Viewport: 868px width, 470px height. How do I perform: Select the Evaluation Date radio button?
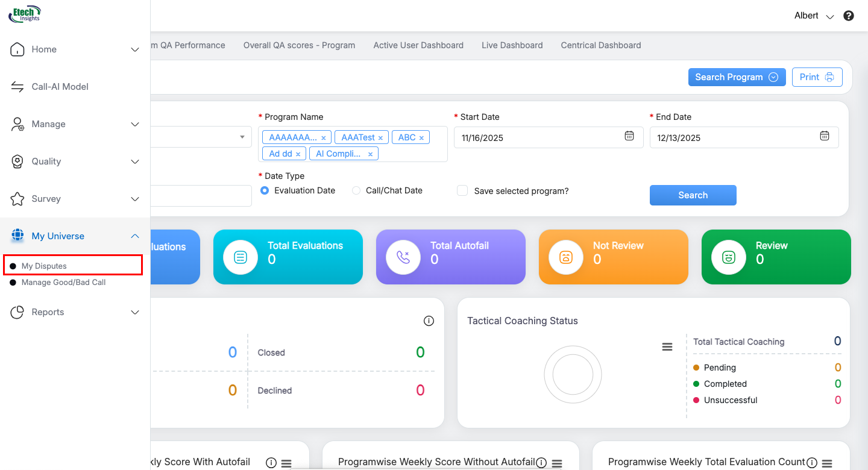(265, 190)
